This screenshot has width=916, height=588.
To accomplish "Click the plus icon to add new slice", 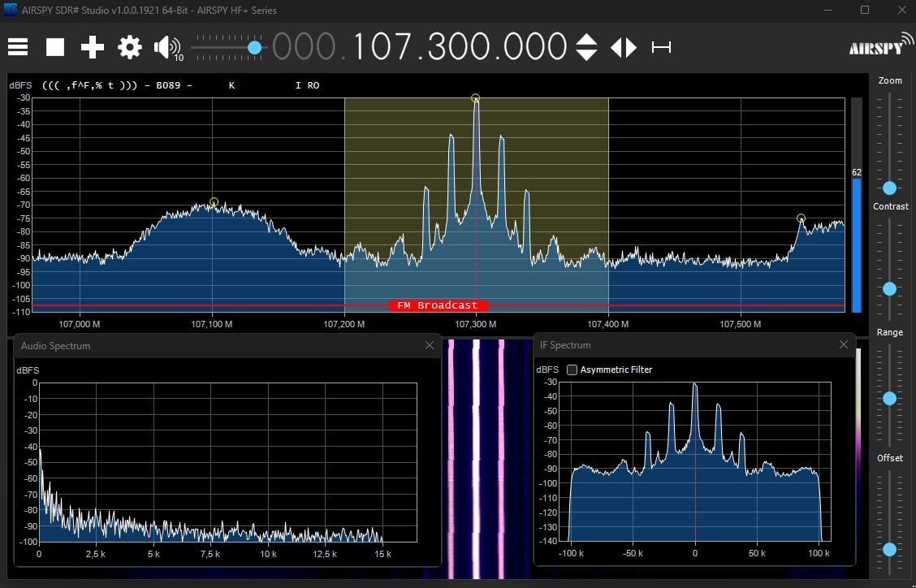I will (93, 47).
